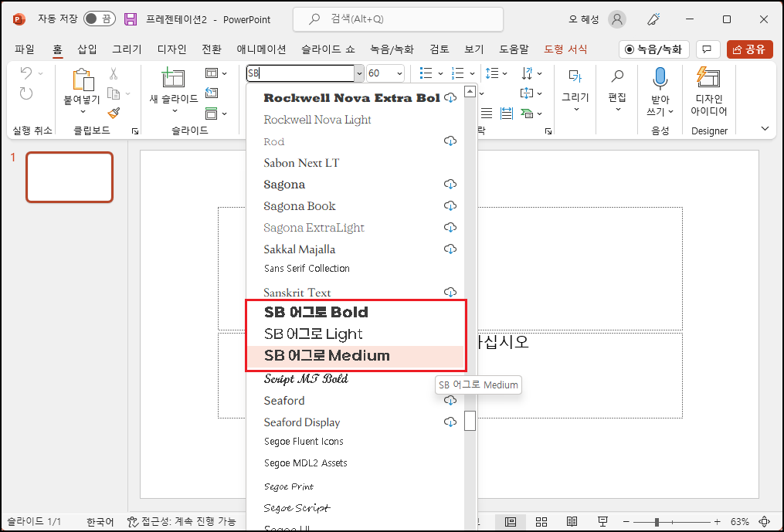Click the Justify alignment icon
The image size is (784, 532).
487,114
